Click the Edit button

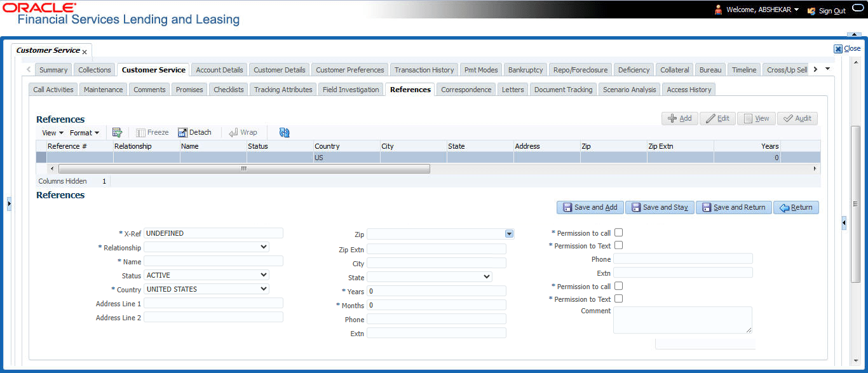[717, 118]
